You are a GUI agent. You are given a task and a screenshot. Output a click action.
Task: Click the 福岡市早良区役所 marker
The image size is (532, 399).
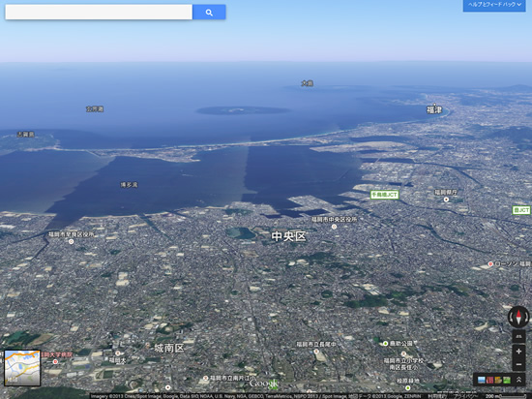coord(72,242)
